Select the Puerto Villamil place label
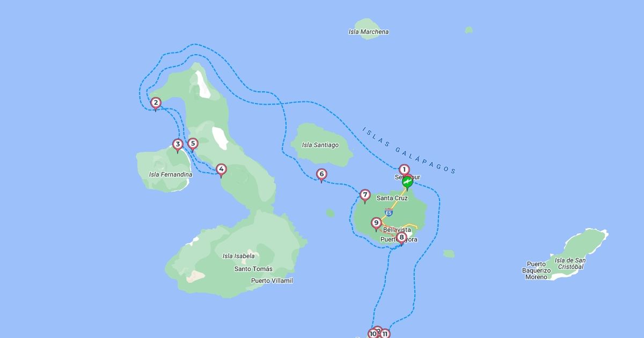The height and width of the screenshot is (338, 644). click(272, 281)
